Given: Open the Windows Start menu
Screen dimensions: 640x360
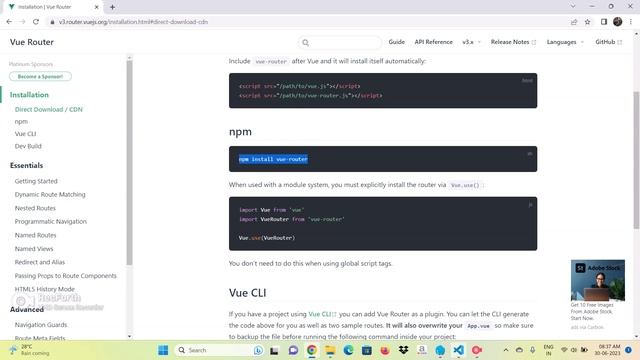Looking at the screenshot, I should coord(163,350).
